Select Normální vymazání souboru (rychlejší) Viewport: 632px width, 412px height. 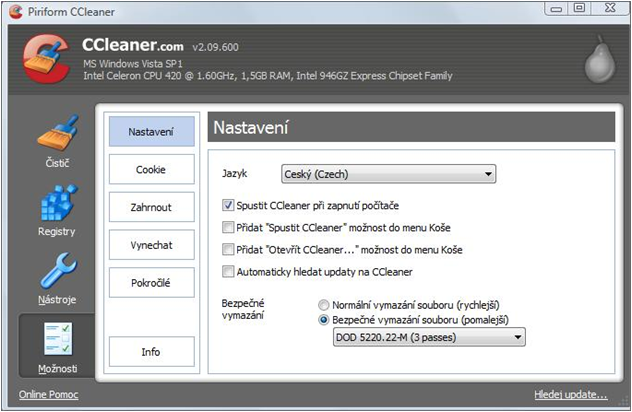click(x=324, y=305)
